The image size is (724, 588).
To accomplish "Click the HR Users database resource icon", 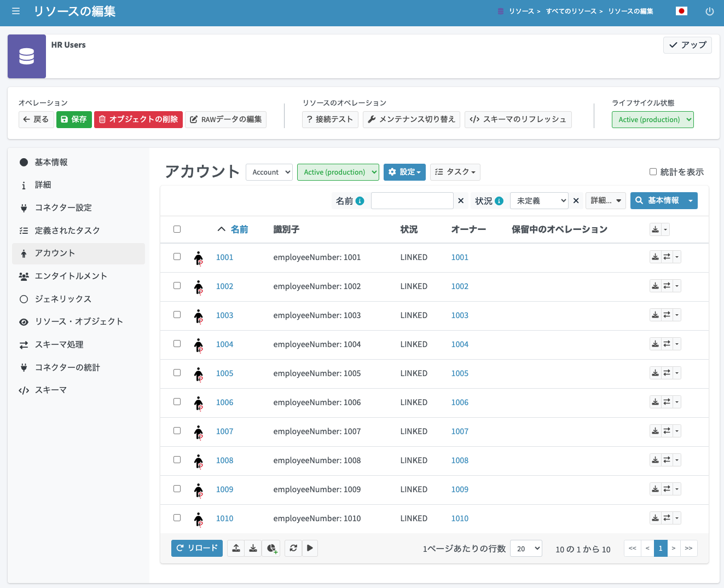I will coord(27,56).
